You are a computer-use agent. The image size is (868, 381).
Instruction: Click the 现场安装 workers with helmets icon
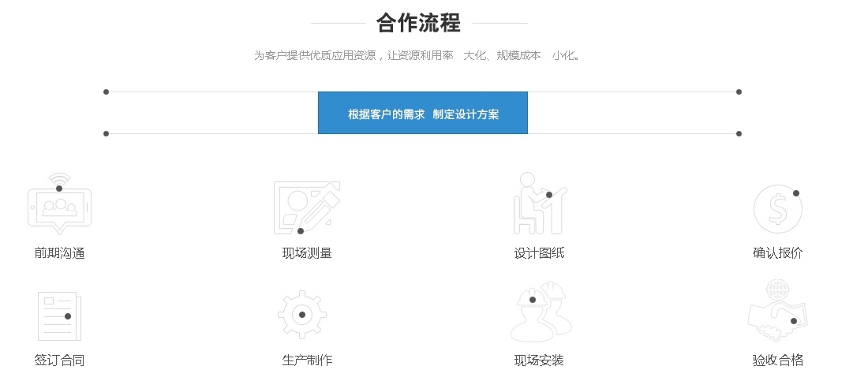(541, 312)
